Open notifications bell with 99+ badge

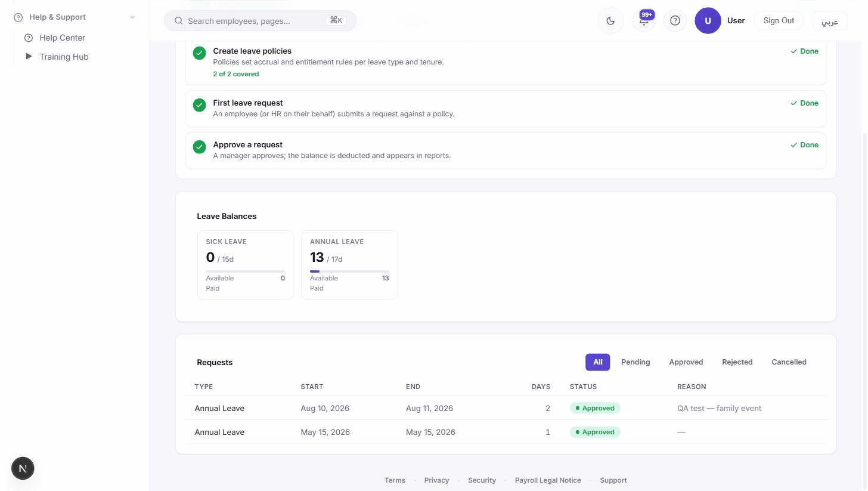pyautogui.click(x=644, y=21)
